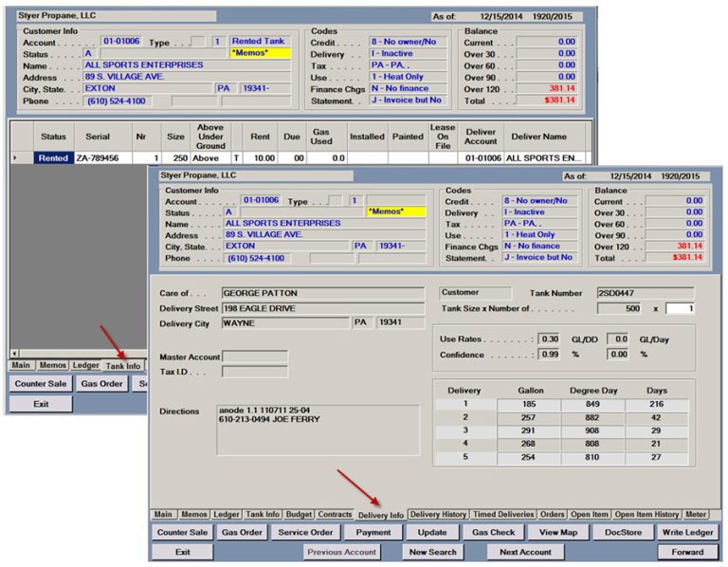
Task: Click the Use Rates GL/DD field
Action: pos(549,339)
